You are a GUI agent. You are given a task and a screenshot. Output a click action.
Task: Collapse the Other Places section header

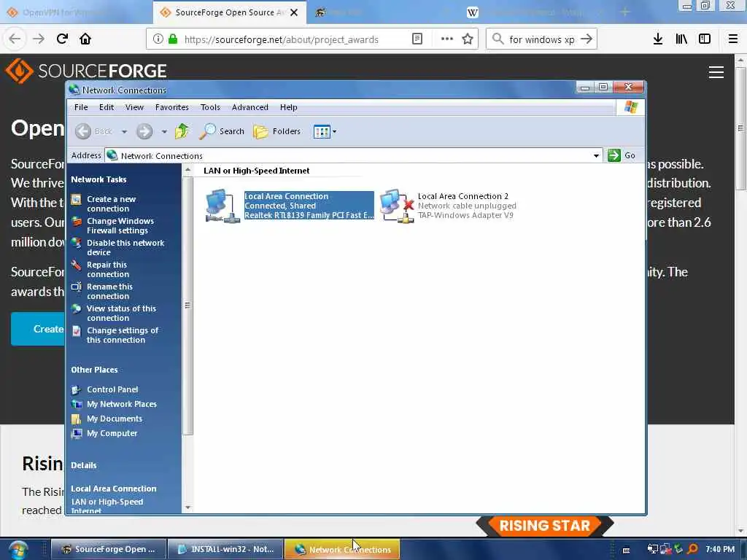tap(94, 370)
